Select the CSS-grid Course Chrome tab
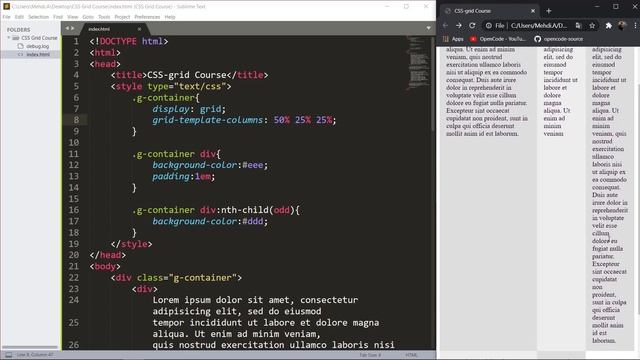This screenshot has height=360, width=640. tap(489, 11)
